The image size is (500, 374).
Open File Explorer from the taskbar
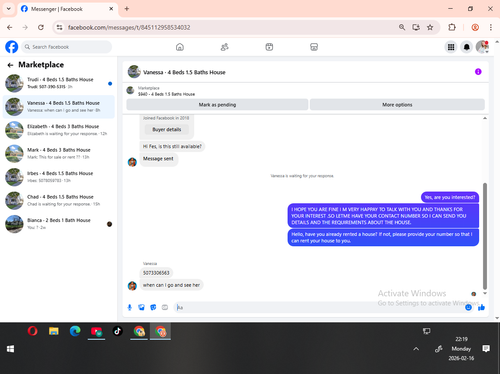point(54,331)
